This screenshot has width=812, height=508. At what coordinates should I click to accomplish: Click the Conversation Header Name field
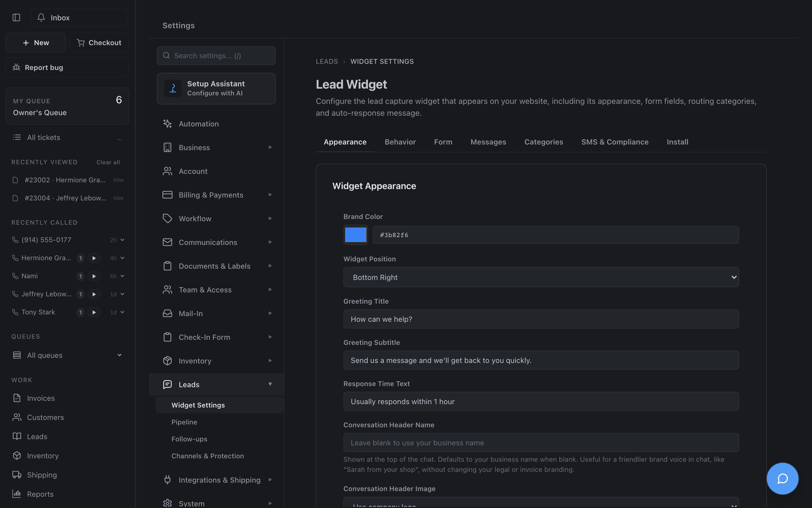[541, 443]
